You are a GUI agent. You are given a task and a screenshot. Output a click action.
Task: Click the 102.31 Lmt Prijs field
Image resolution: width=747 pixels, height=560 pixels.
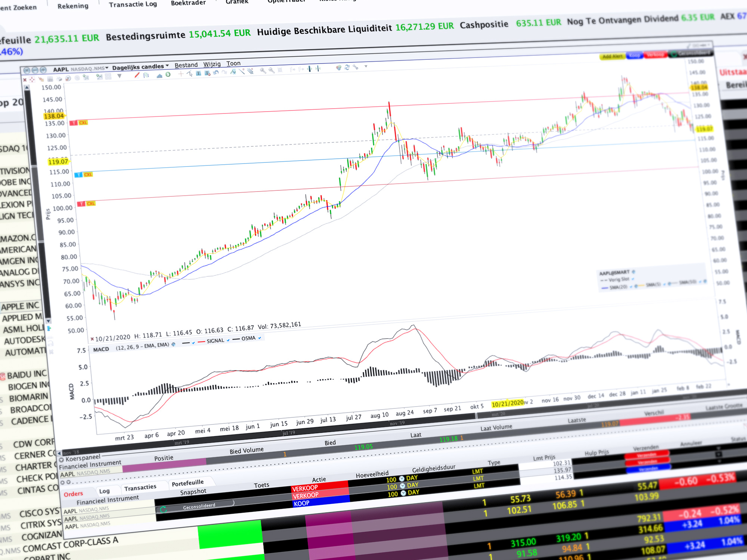click(x=545, y=465)
